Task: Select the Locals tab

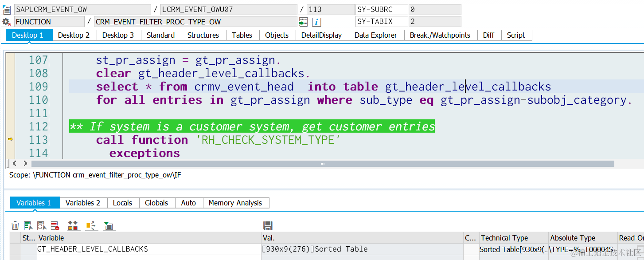Action: pos(123,203)
